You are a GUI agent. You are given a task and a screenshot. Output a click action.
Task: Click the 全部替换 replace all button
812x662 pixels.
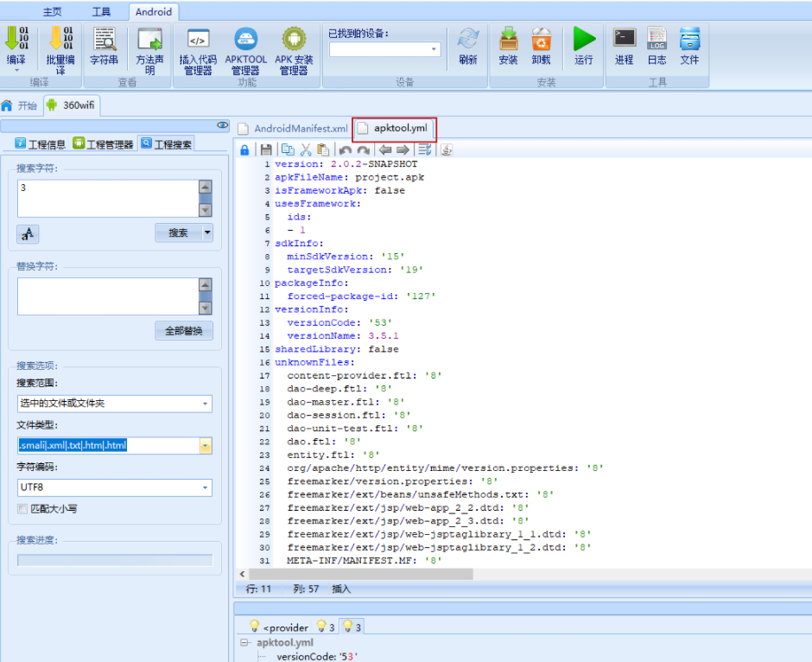(184, 330)
